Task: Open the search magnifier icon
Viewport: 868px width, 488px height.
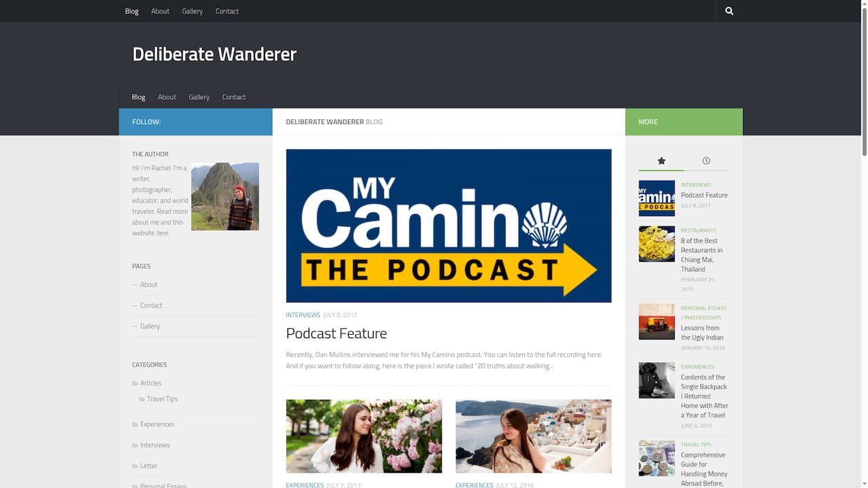Action: pos(729,11)
